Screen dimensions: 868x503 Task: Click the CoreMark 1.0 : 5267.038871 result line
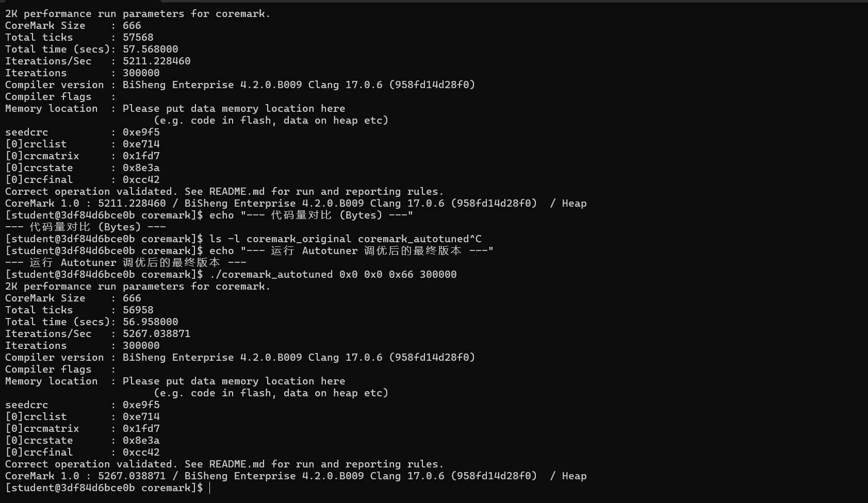click(x=296, y=476)
